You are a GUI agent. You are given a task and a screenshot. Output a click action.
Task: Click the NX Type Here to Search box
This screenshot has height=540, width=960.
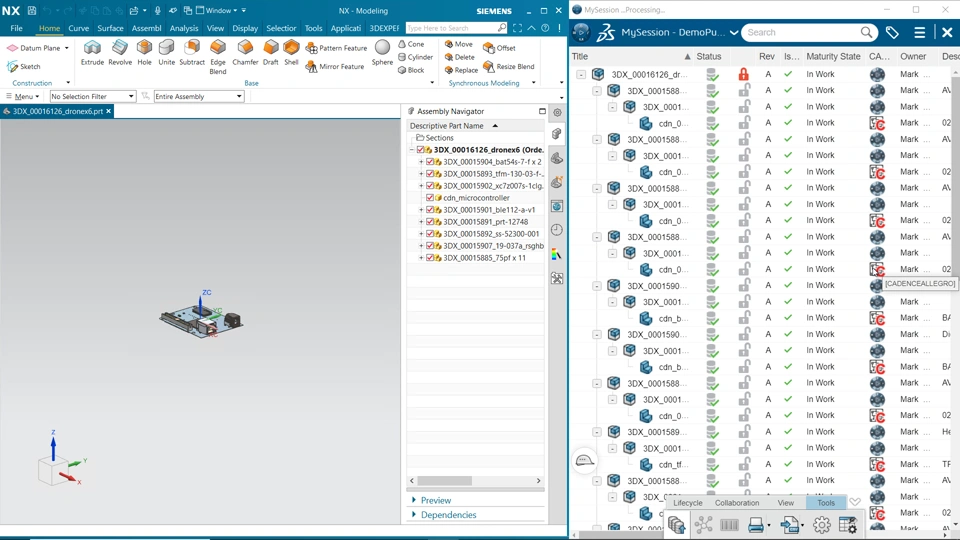(456, 28)
